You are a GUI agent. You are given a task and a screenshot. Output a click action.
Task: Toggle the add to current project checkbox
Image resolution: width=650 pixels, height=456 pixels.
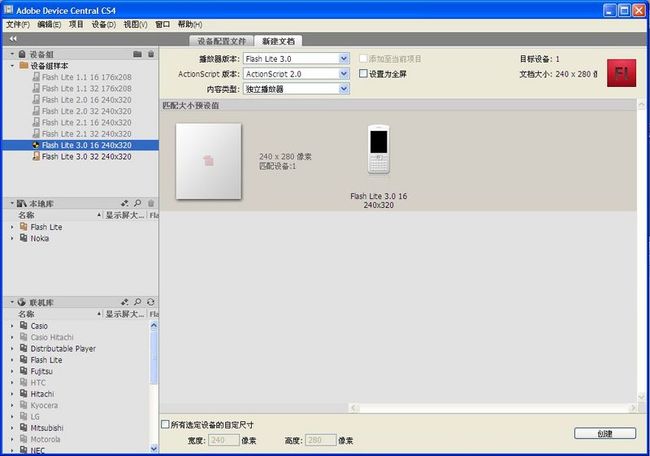(363, 58)
